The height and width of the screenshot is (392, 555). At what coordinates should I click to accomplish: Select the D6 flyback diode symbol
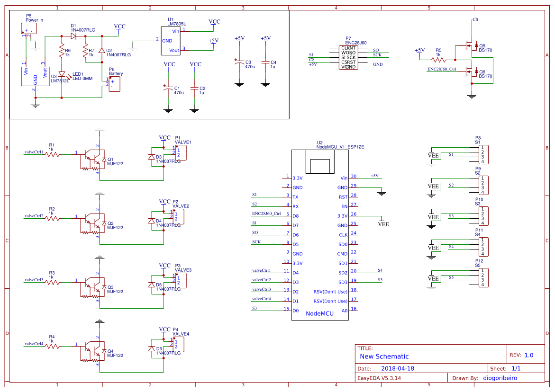152,348
